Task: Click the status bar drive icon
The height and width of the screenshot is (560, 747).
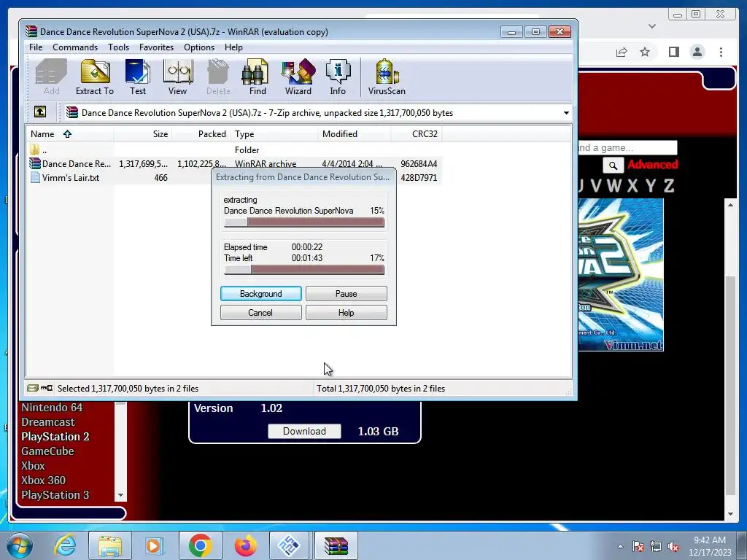Action: [32, 388]
